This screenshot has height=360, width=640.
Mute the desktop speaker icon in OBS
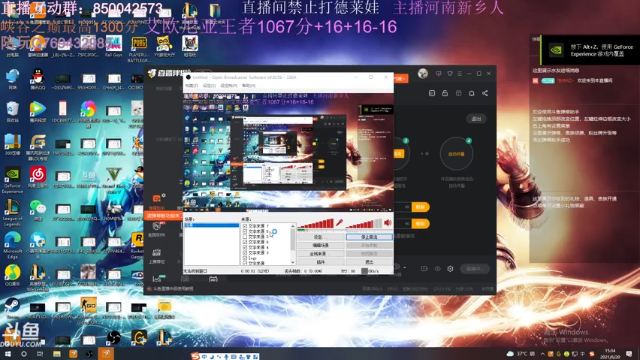[387, 222]
